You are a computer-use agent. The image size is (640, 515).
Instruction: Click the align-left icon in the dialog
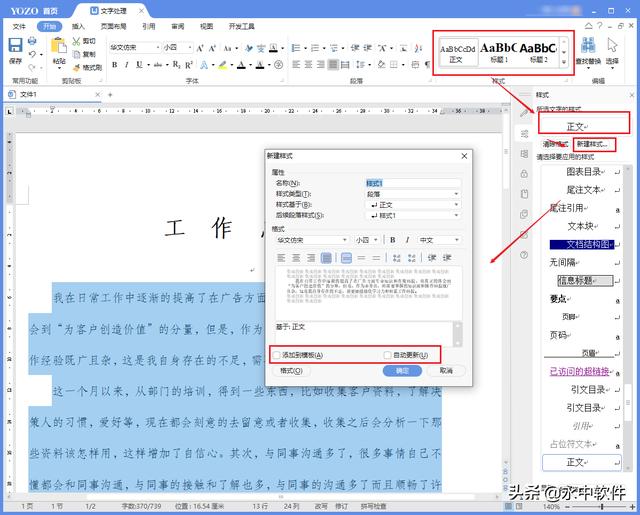pos(284,258)
